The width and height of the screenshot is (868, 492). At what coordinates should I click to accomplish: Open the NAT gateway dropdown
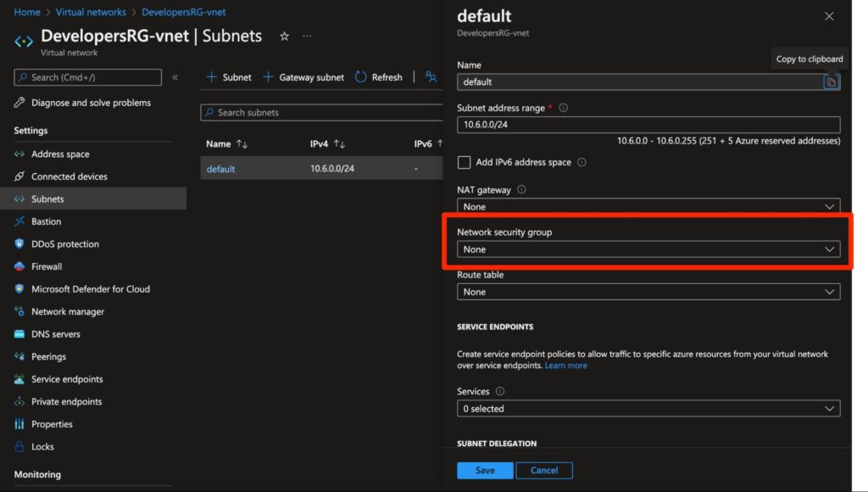[x=648, y=207]
